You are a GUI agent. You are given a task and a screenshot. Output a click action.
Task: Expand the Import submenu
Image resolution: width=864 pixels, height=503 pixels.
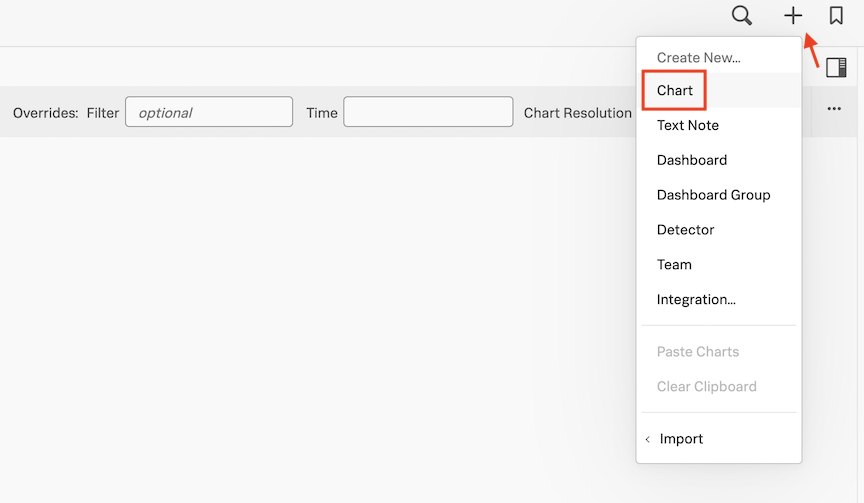point(679,439)
